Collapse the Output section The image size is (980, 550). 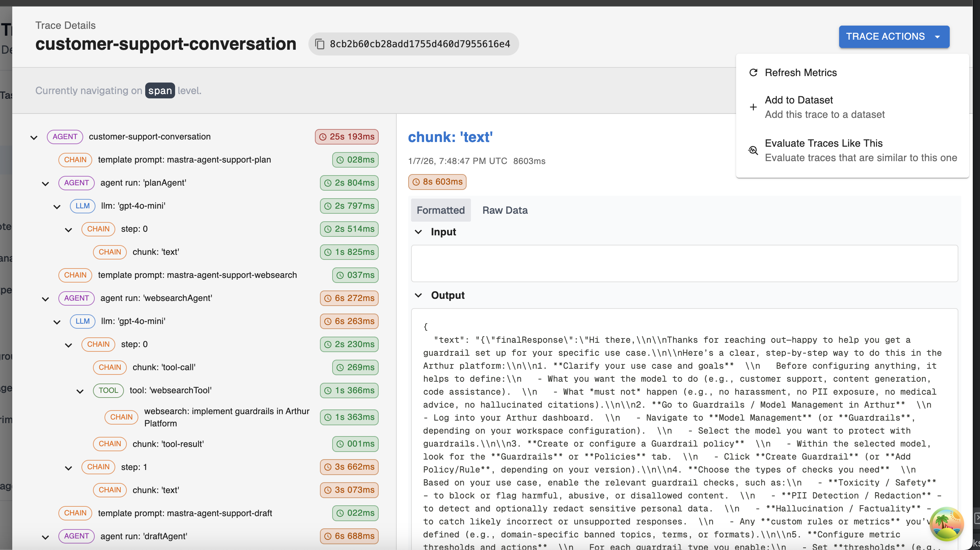point(418,295)
